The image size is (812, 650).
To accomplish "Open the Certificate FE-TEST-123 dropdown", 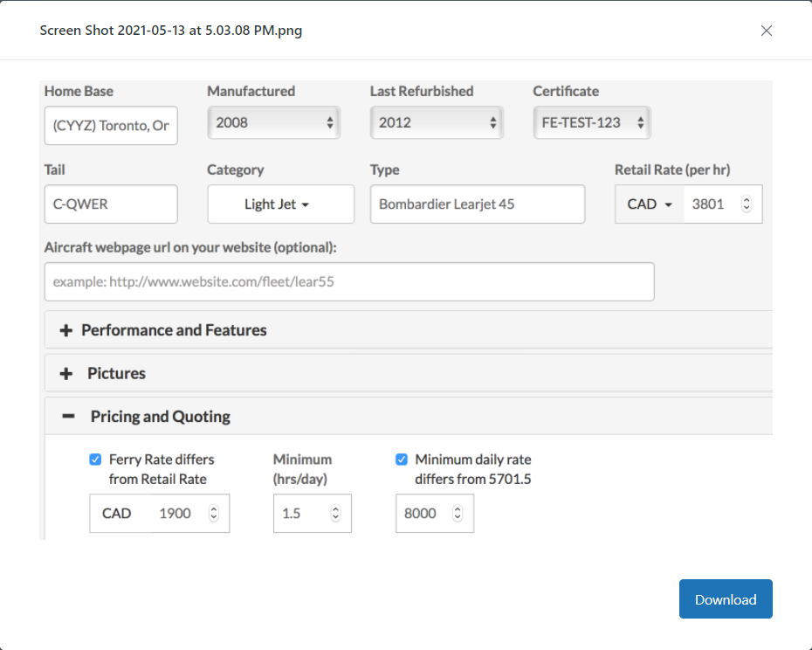I will (x=592, y=123).
